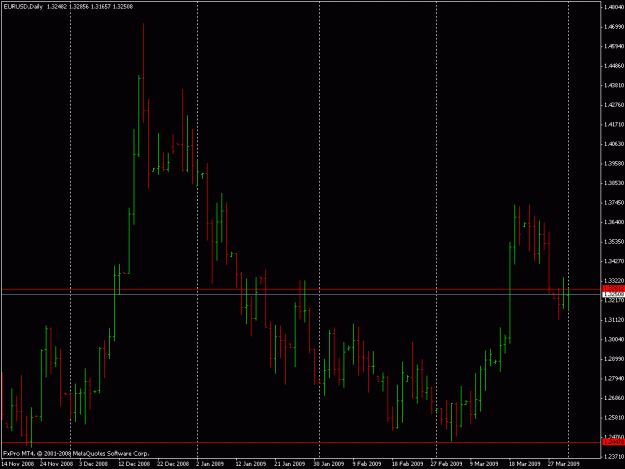Click the 1.31120 price axis label
Screen dimensions: 625x469
pos(614,320)
